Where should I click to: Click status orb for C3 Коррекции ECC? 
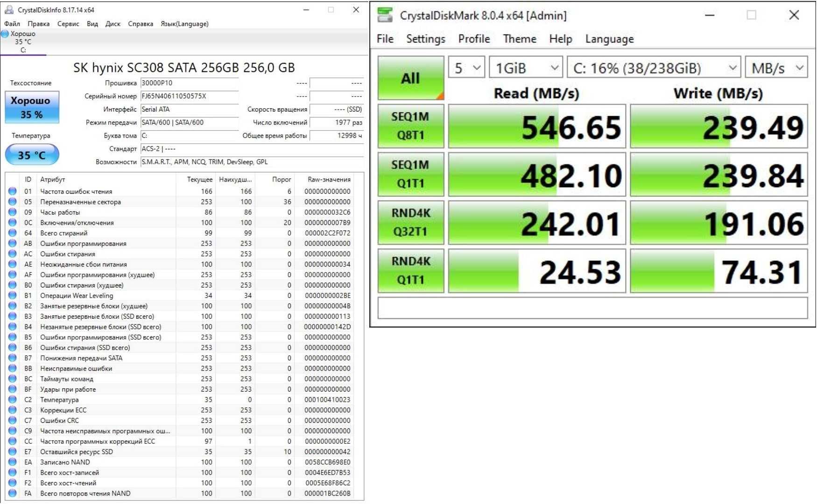(x=13, y=410)
